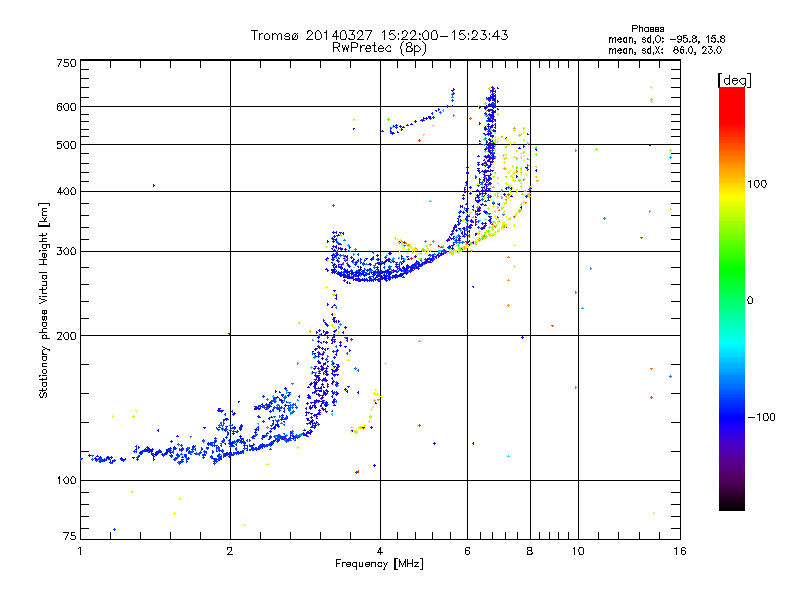Screen dimensions: 800x600
Task: Click the "[deg]" unit label above color bar
Action: tap(734, 80)
